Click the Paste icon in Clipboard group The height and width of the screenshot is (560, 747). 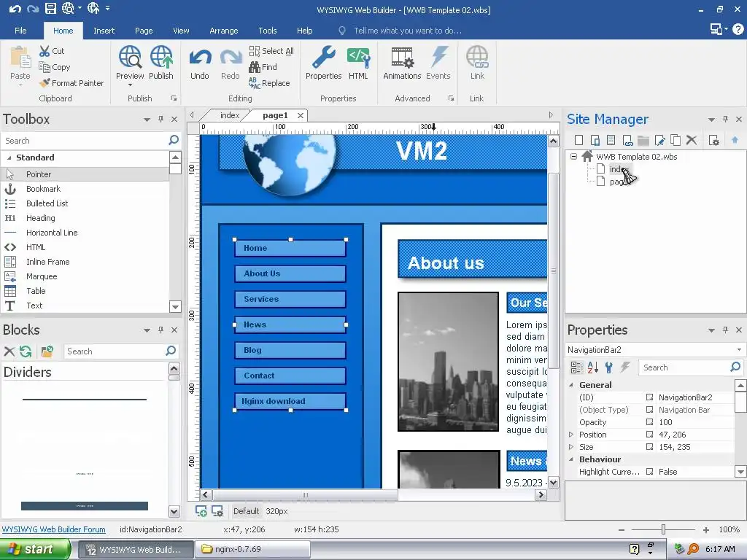[20, 58]
